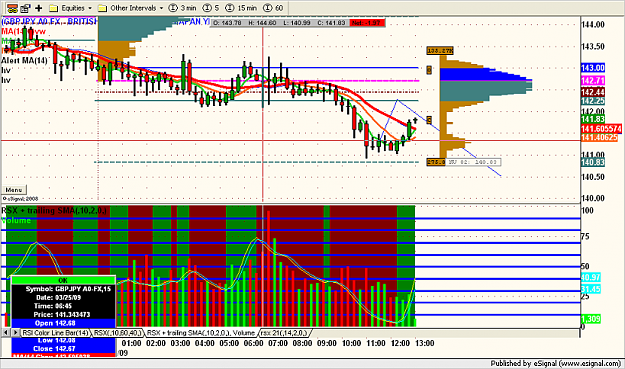
Task: Click the 07:00 time axis label
Action: pyautogui.click(x=278, y=343)
